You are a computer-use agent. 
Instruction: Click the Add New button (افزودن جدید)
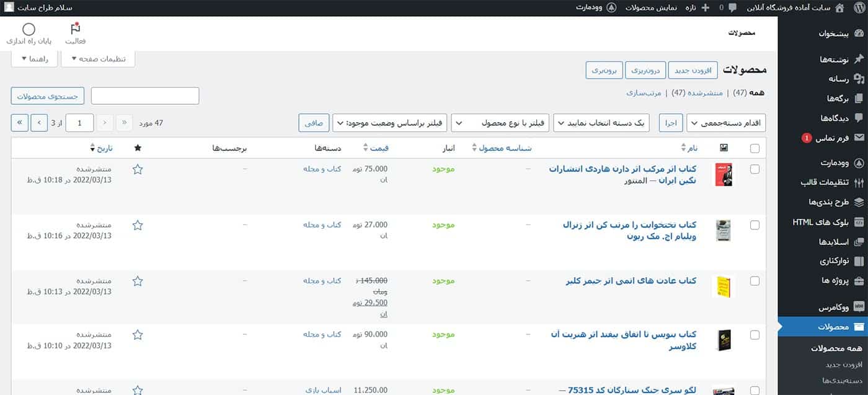pos(693,70)
